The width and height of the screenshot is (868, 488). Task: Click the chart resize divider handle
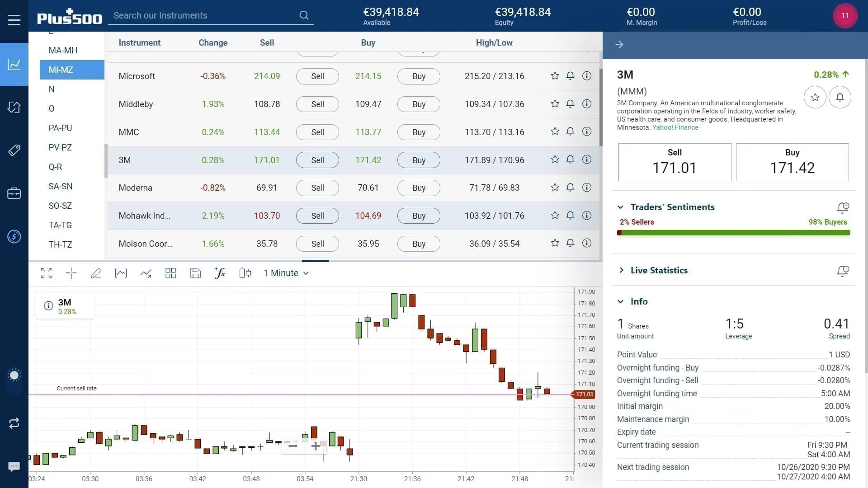point(316,261)
